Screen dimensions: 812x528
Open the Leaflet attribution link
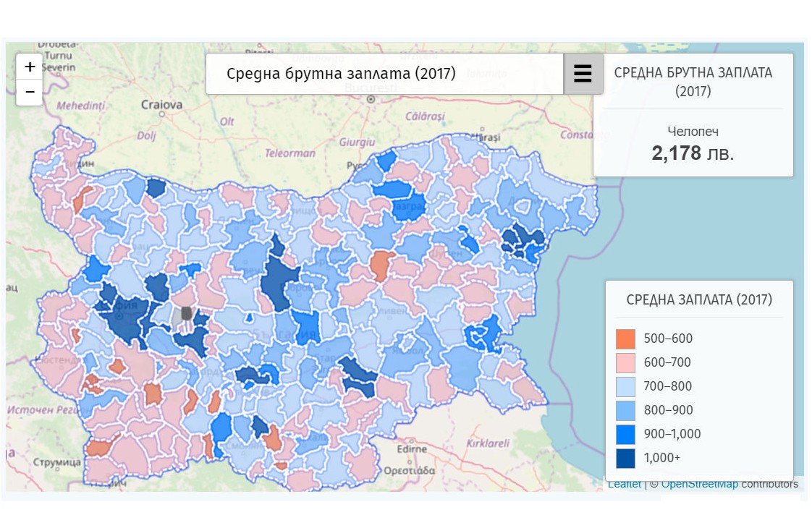[624, 485]
